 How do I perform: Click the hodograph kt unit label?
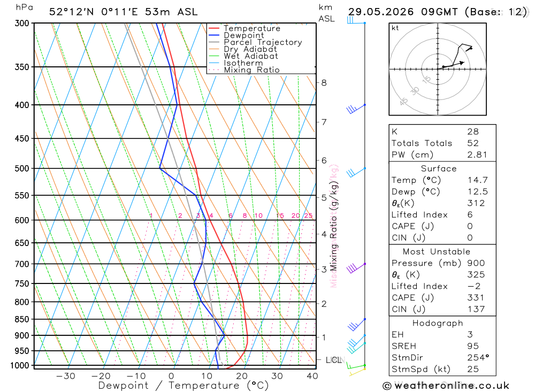pos(395,28)
